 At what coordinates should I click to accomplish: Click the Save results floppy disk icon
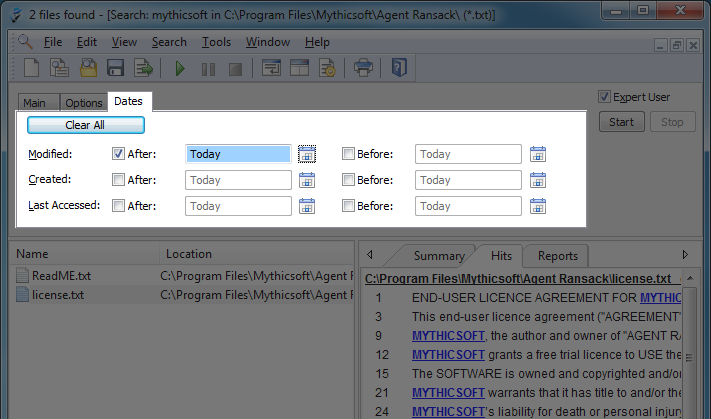(115, 69)
